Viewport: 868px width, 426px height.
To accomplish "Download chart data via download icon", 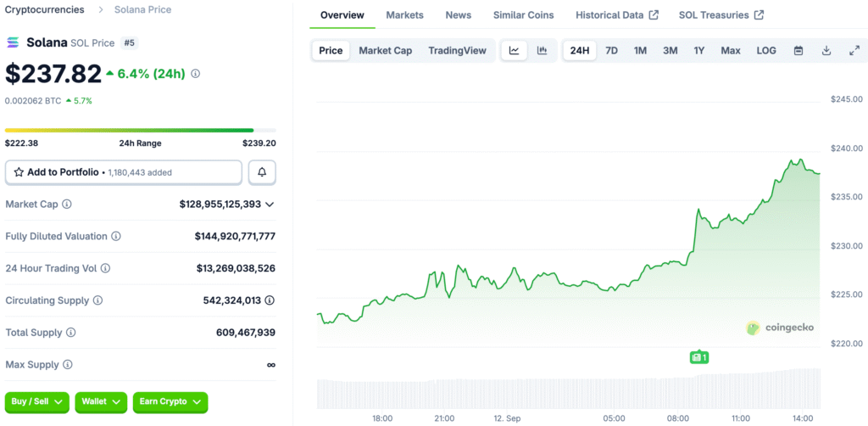I will [826, 51].
